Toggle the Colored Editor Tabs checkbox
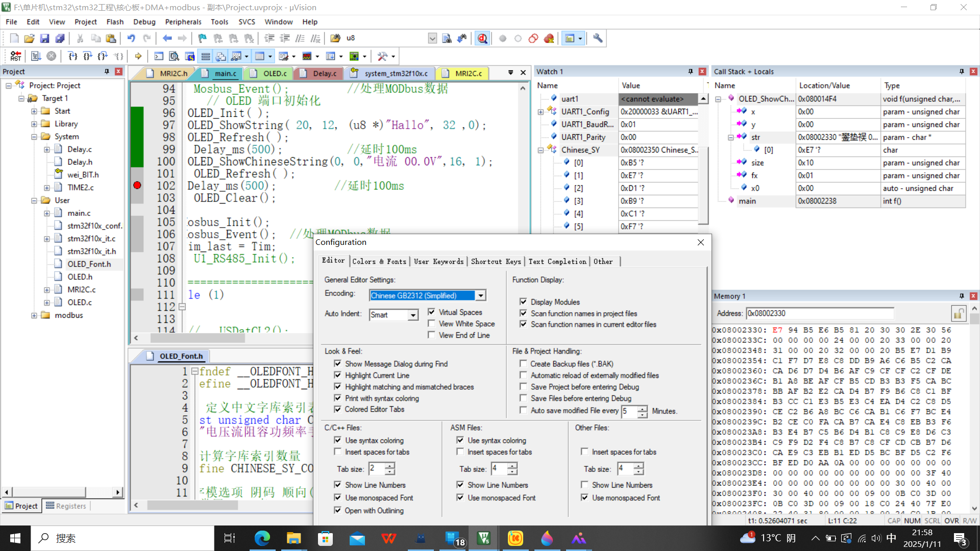The image size is (980, 551). pyautogui.click(x=337, y=409)
